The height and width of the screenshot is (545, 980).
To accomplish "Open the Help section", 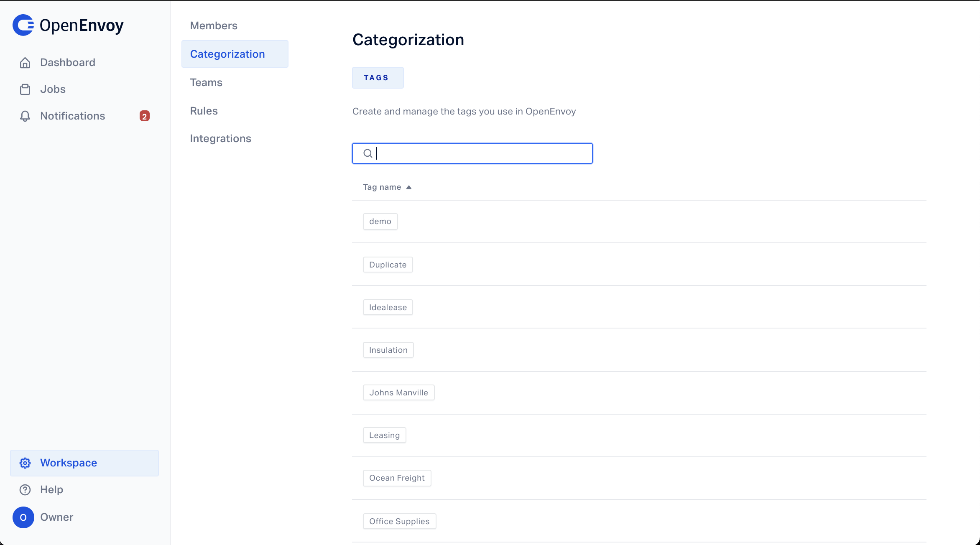I will (x=84, y=490).
